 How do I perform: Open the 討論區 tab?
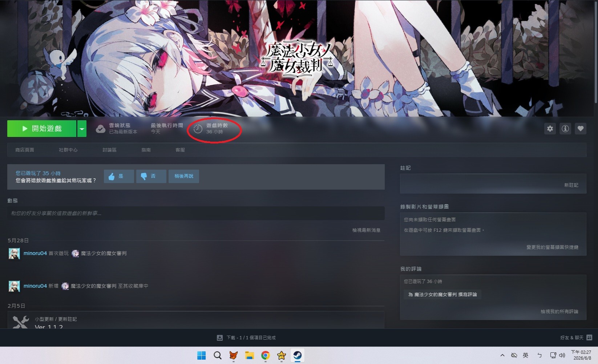(109, 150)
